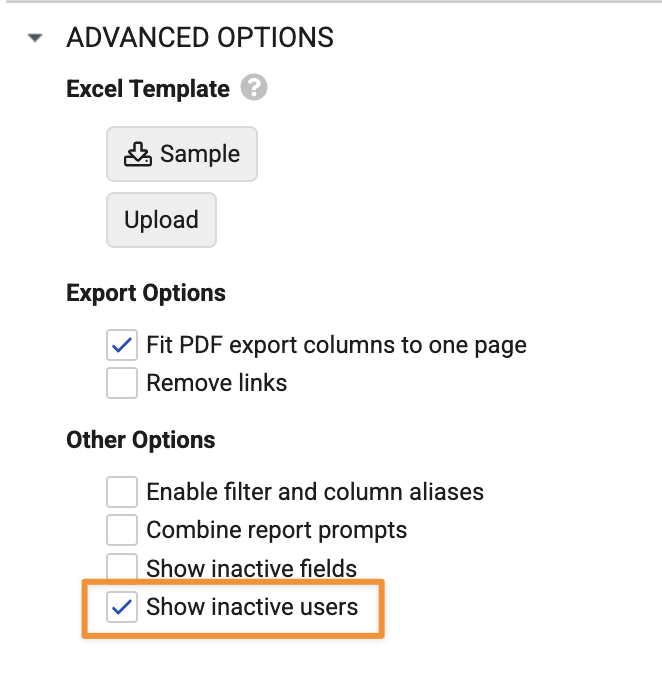
Task: Click the 'Enable filter and column aliases' label
Action: [315, 492]
